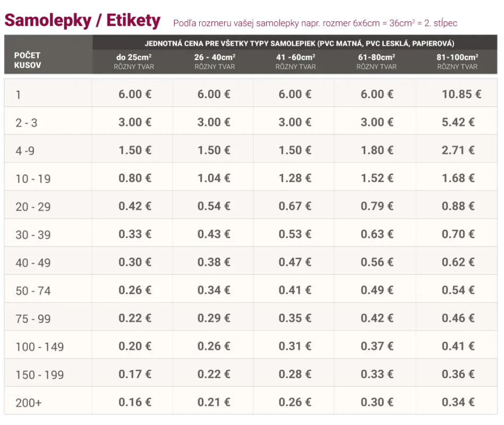The image size is (504, 425).
Task: Click the 0.17 € price cell
Action: point(134,375)
